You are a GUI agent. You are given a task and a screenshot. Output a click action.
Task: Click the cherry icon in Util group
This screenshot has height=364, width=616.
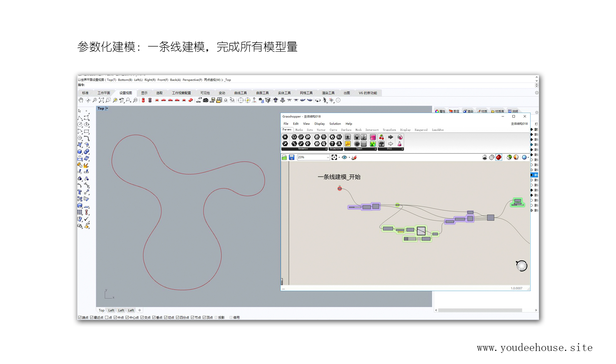[382, 137]
